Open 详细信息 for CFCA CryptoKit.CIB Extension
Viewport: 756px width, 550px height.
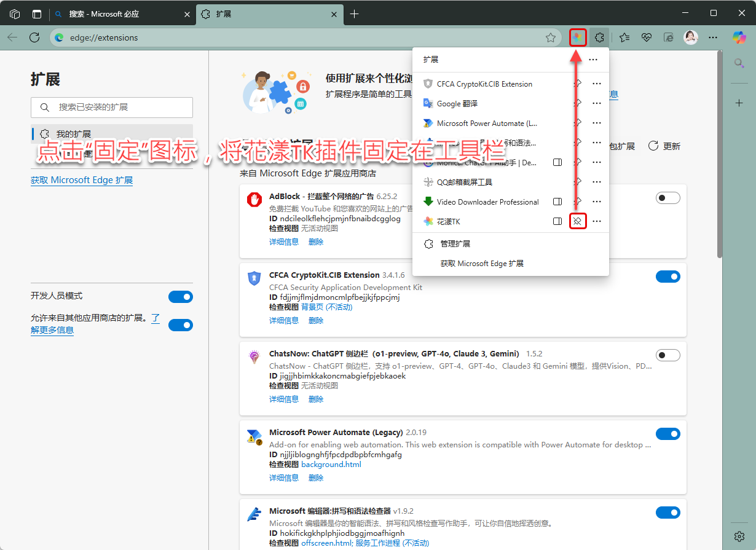coord(284,320)
